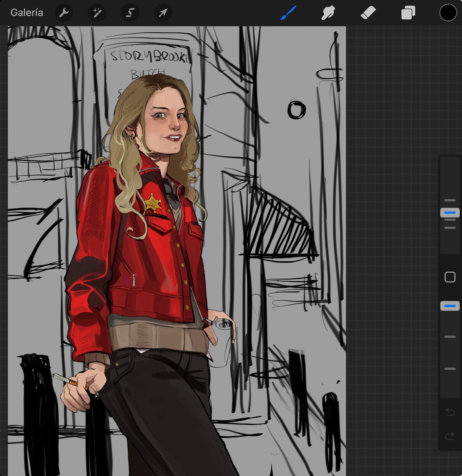Open the Adjustments magic wand menu
Viewport: 462px width, 476px height.
97,13
